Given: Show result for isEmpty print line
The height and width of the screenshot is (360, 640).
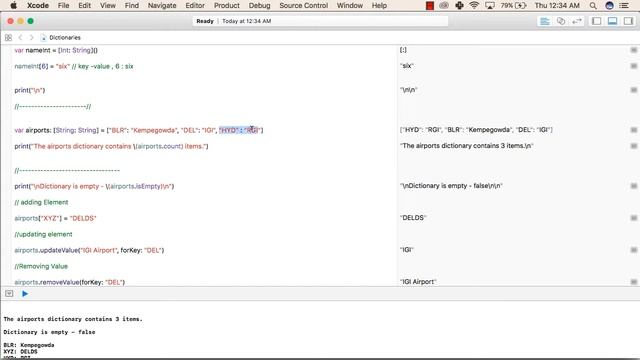Looking at the screenshot, I should 633,186.
